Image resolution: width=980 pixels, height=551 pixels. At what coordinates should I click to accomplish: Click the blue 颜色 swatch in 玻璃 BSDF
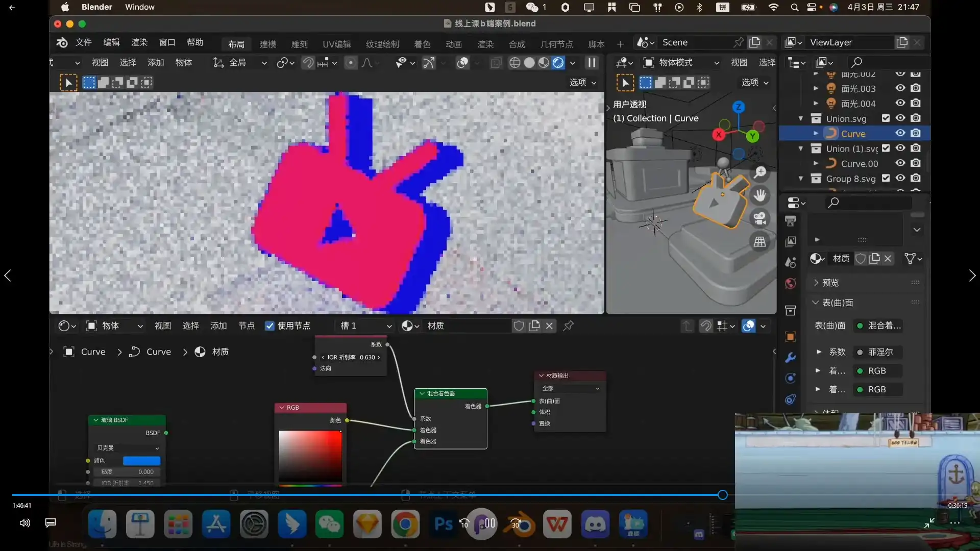[x=141, y=461]
